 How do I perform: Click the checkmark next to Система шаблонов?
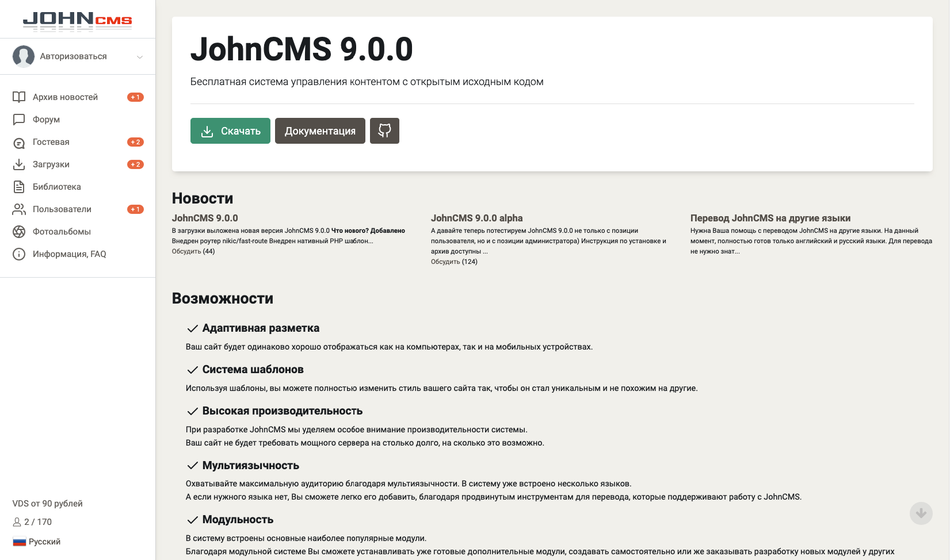[193, 370]
